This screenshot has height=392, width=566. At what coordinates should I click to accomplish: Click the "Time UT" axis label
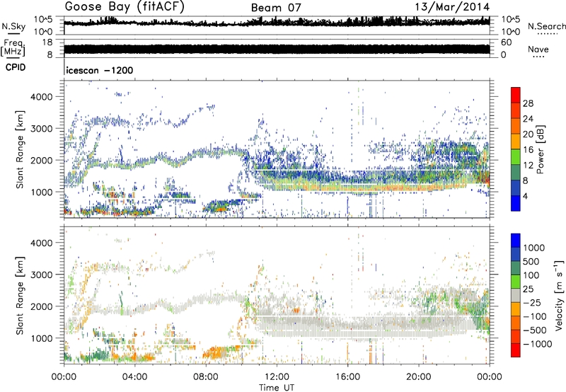tap(277, 388)
